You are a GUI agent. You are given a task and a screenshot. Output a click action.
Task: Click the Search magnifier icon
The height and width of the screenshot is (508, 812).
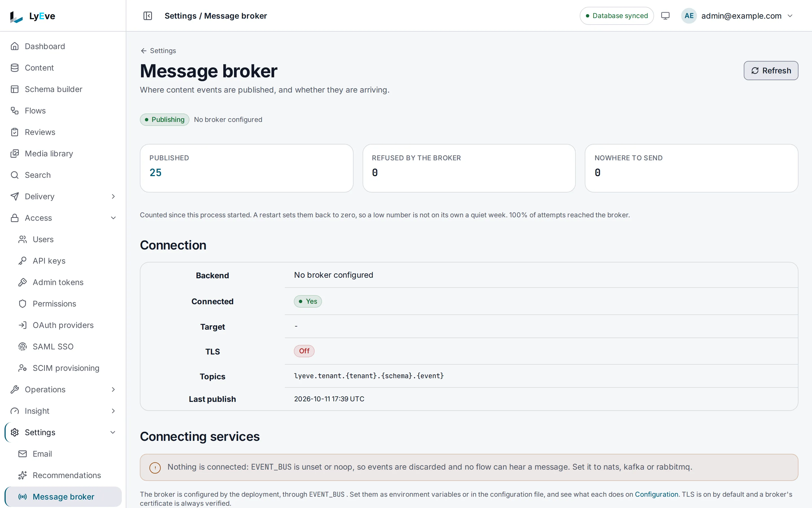coord(15,175)
